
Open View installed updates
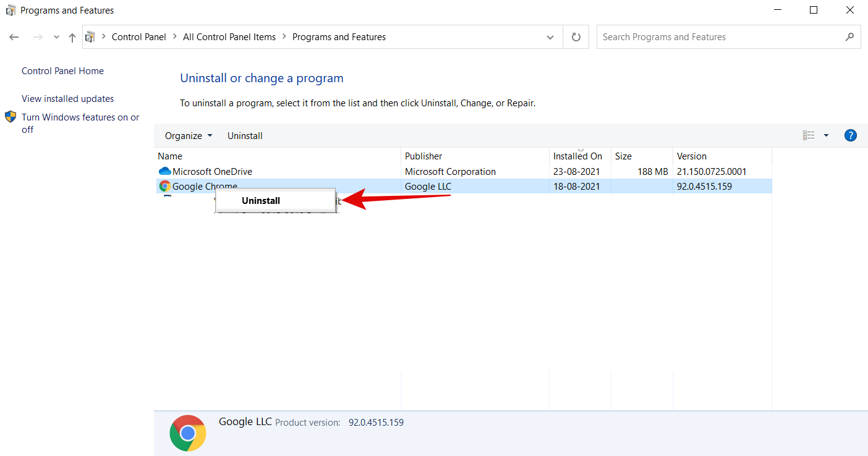coord(68,99)
